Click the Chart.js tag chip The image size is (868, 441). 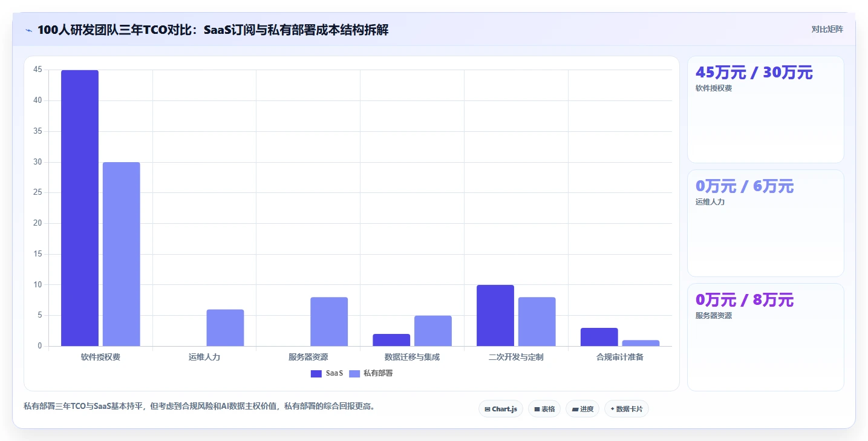501,409
